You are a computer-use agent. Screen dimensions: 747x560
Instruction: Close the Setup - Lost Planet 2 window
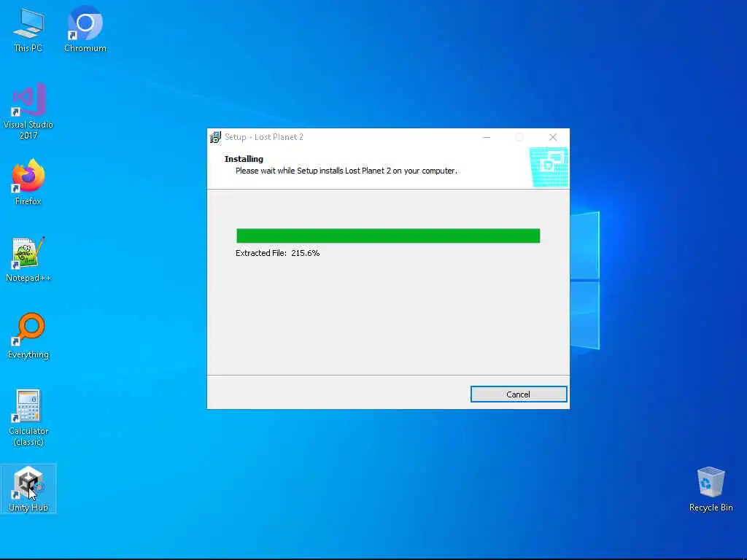[x=553, y=137]
